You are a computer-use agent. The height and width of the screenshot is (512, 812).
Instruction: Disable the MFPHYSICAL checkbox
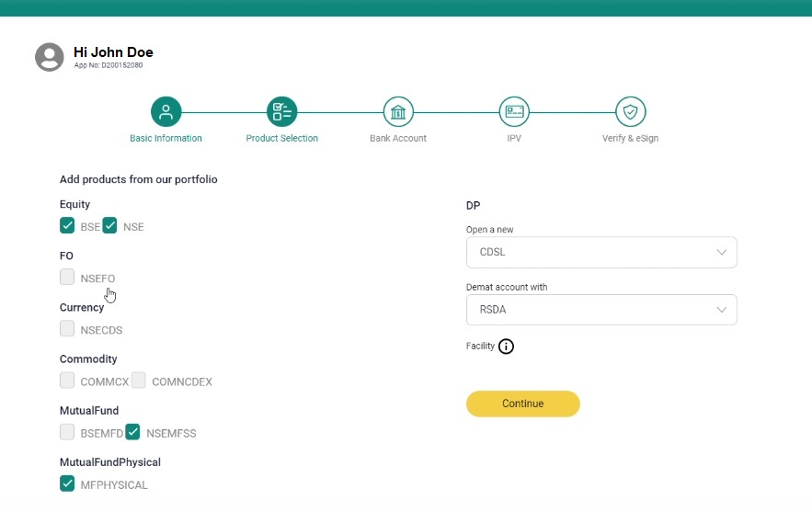(x=67, y=484)
